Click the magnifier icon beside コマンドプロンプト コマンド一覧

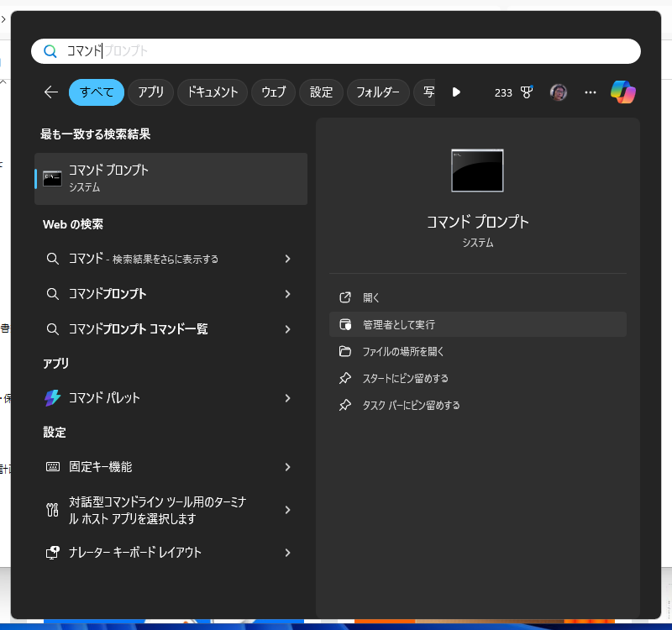tap(53, 329)
